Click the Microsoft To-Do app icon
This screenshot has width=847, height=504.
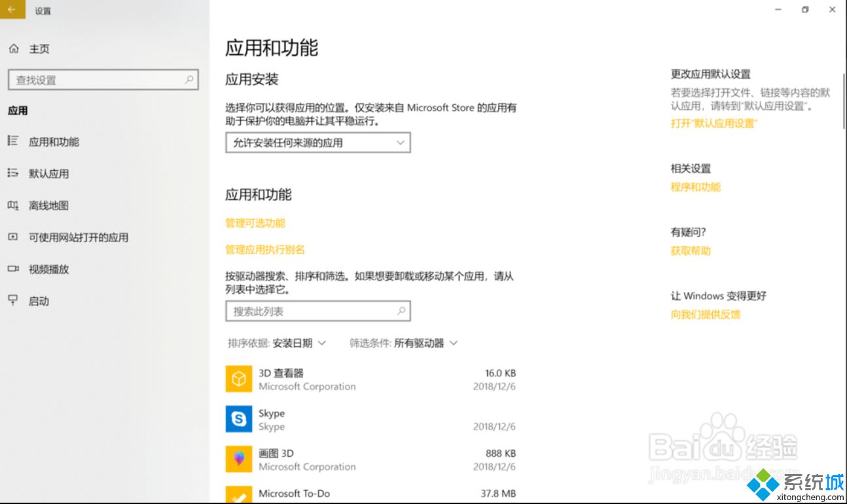click(x=239, y=494)
